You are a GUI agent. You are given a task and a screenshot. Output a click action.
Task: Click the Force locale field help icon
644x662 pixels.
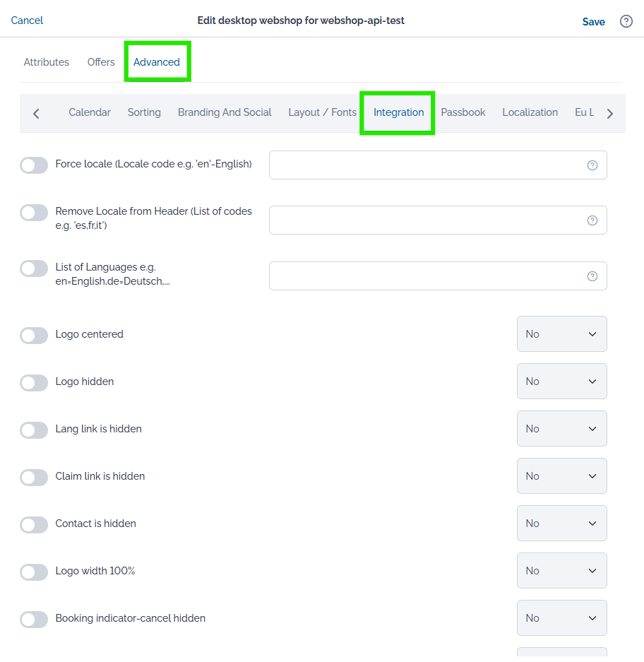point(592,165)
